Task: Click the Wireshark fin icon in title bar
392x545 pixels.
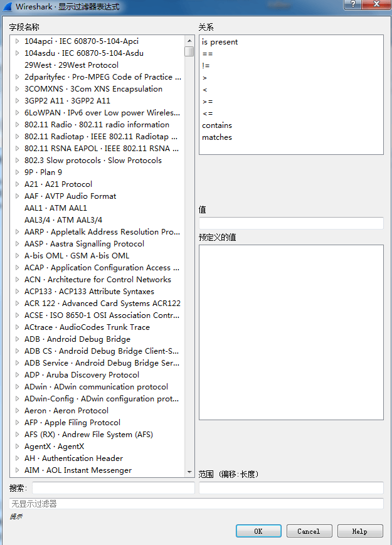Action: pos(8,6)
